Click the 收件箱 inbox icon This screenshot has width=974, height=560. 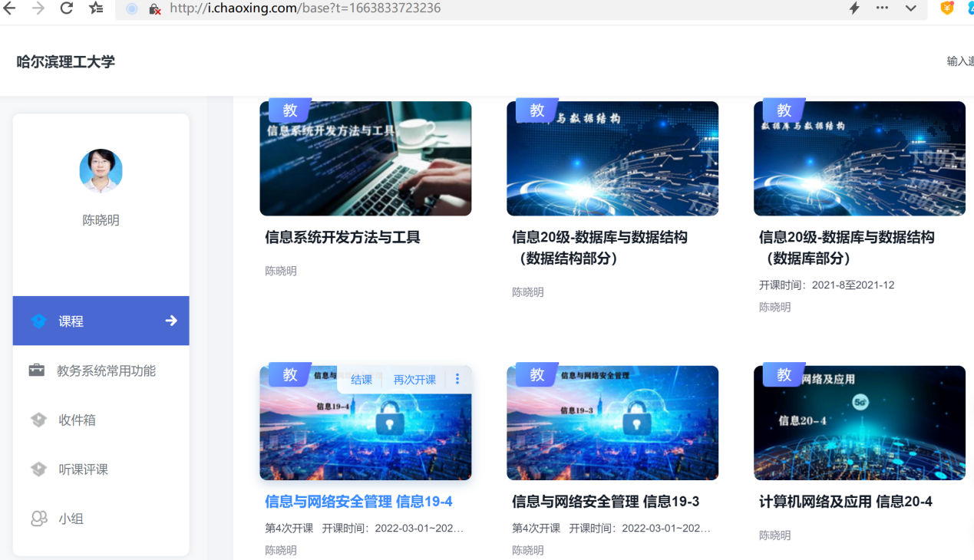coord(38,420)
